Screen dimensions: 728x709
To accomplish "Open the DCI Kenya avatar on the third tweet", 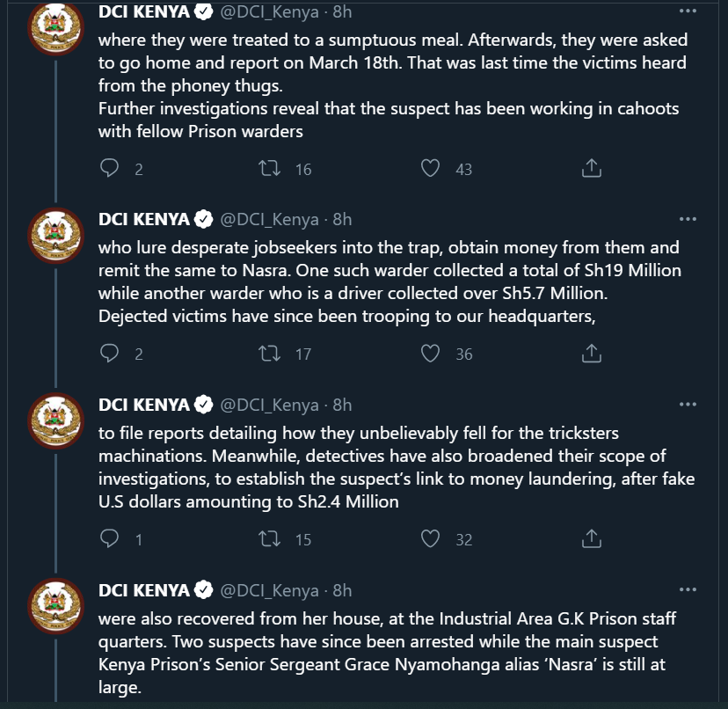I will click(56, 424).
